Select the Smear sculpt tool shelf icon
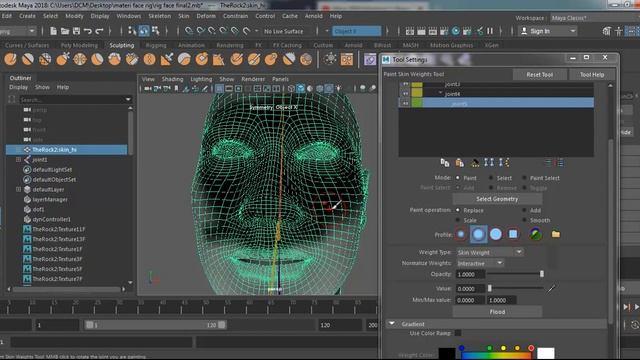The image size is (640, 360). [254, 60]
